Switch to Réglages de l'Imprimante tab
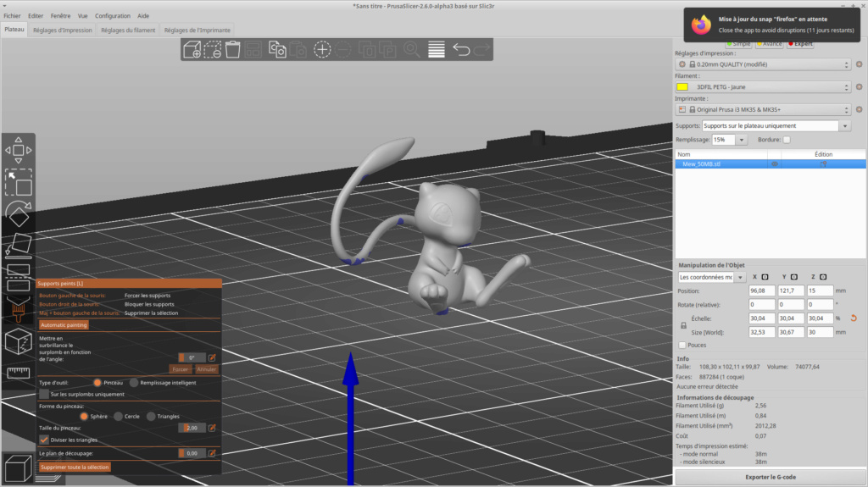 click(197, 30)
